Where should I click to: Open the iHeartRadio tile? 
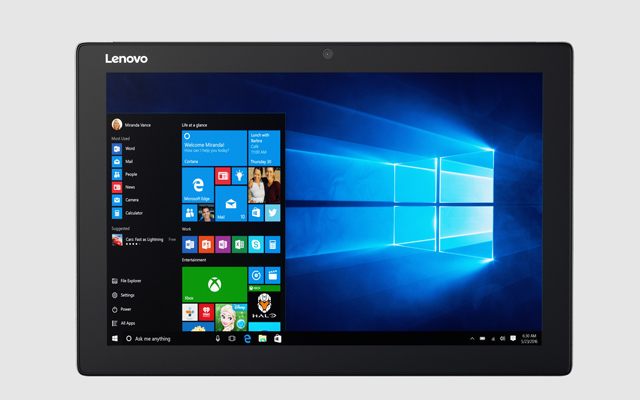click(206, 312)
